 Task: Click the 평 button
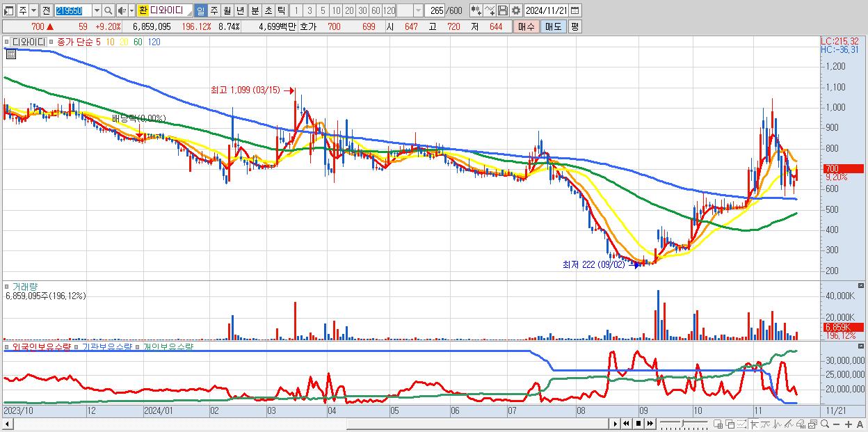click(x=574, y=26)
